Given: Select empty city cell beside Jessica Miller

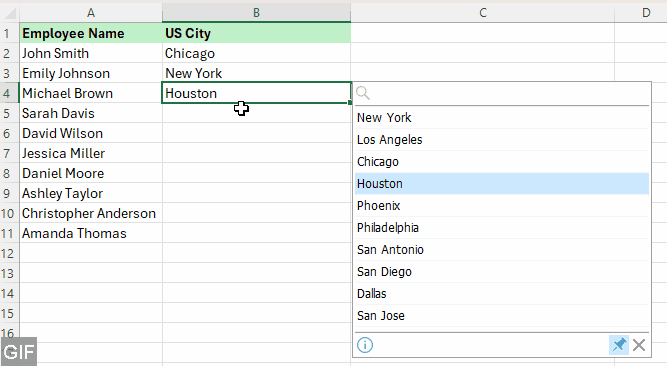Looking at the screenshot, I should [257, 153].
